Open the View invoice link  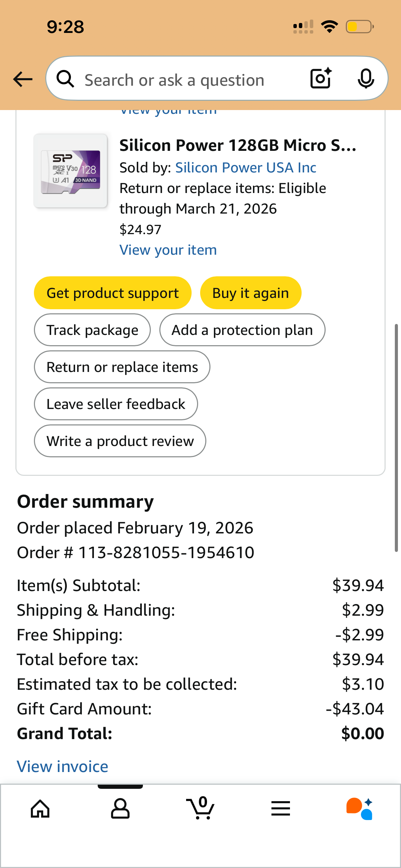(x=62, y=767)
